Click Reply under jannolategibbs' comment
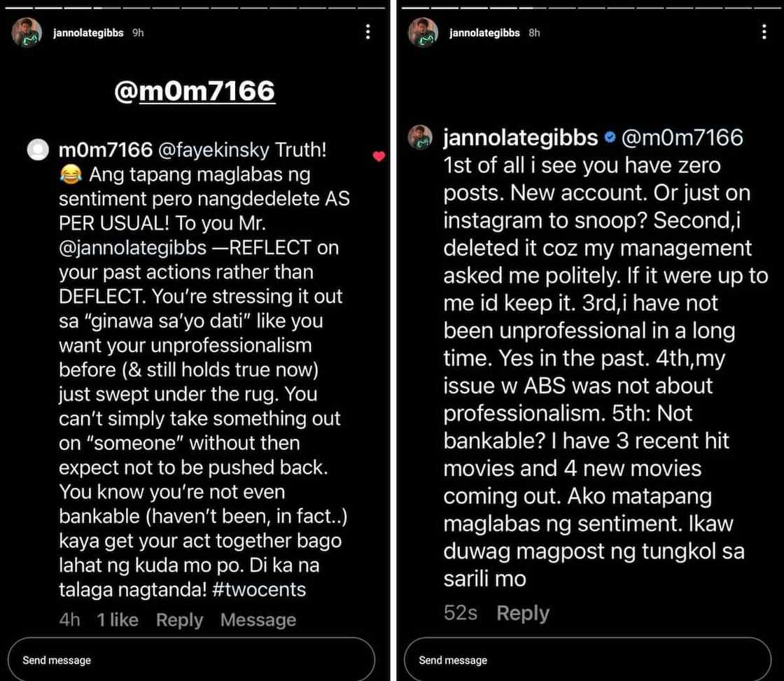784x681 pixels. [522, 613]
